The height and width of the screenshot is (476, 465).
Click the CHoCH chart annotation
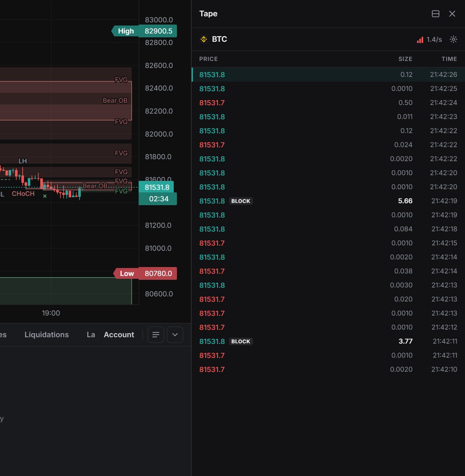coord(23,194)
